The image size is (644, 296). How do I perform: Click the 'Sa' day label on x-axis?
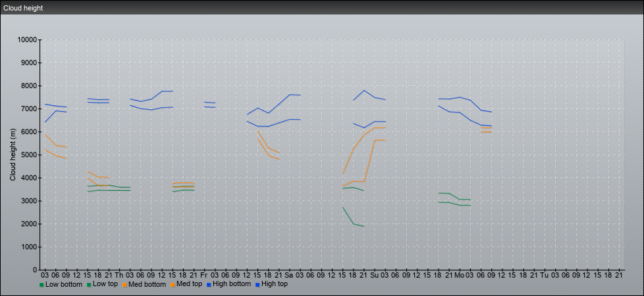289,274
